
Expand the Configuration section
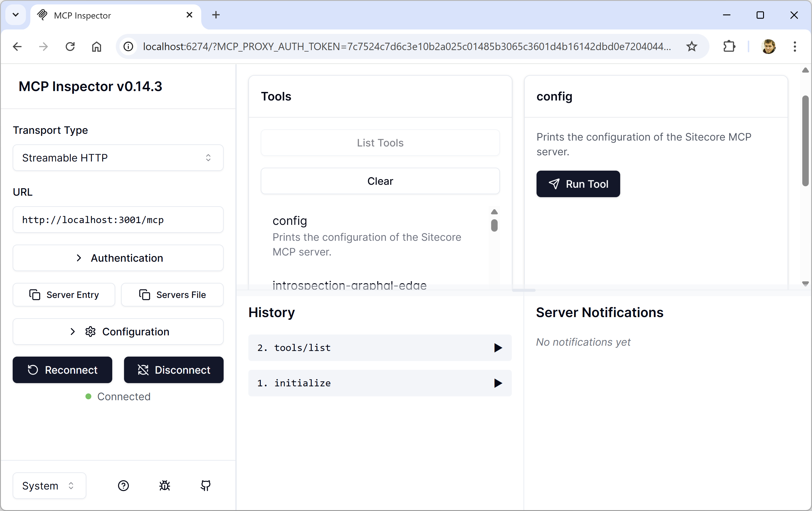point(118,332)
